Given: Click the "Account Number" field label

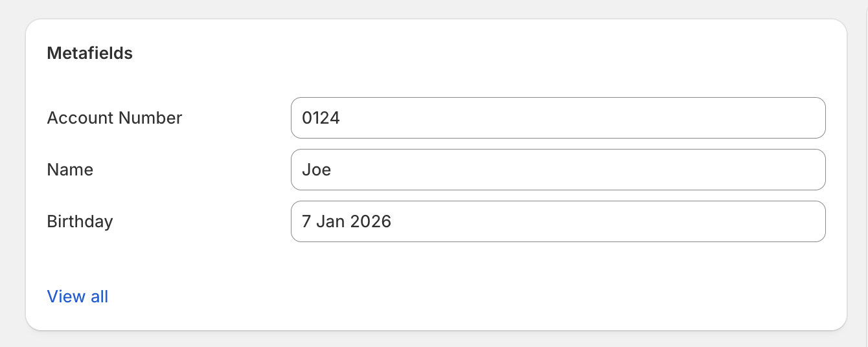Looking at the screenshot, I should coord(115,118).
